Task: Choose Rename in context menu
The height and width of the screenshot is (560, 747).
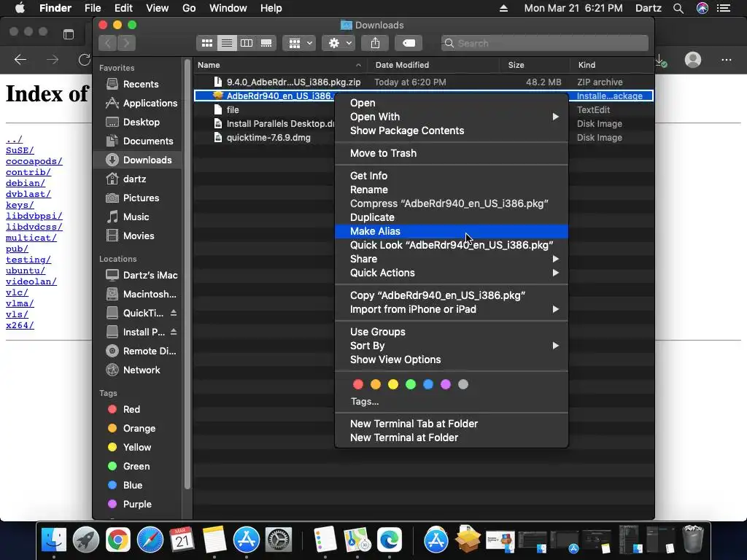Action: coord(451,190)
